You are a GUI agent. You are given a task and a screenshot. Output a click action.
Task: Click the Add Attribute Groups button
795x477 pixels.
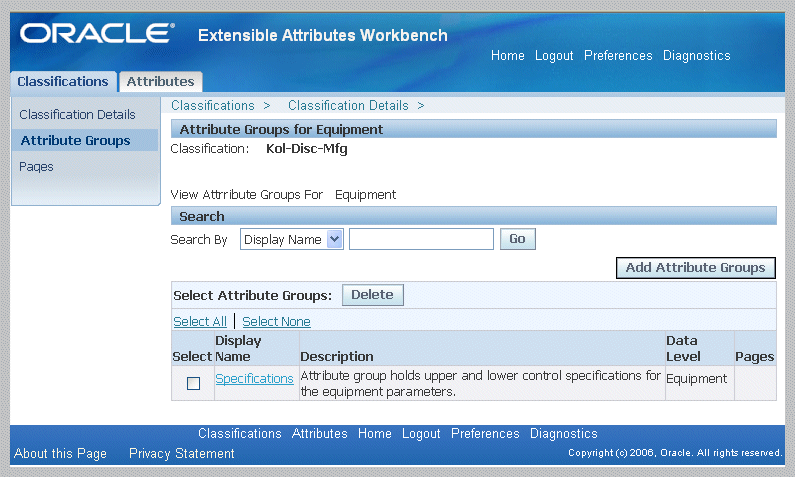695,268
